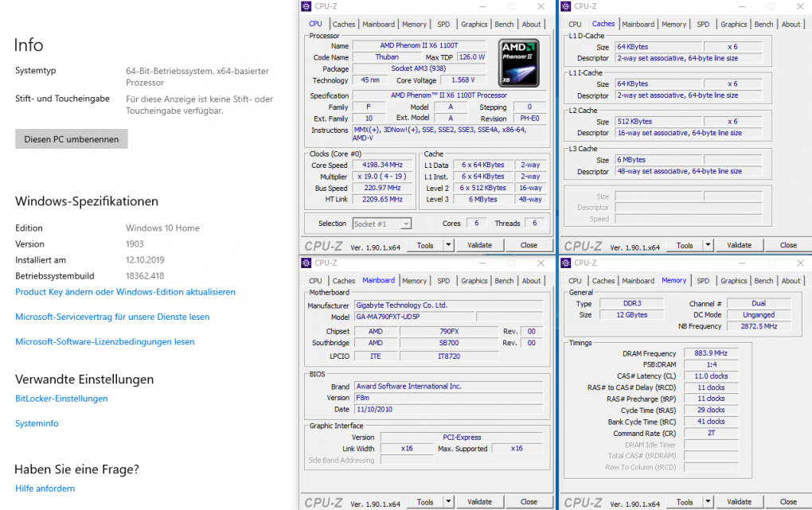Click CPU-Z app icon in Mainboard window title bar

(x=306, y=263)
